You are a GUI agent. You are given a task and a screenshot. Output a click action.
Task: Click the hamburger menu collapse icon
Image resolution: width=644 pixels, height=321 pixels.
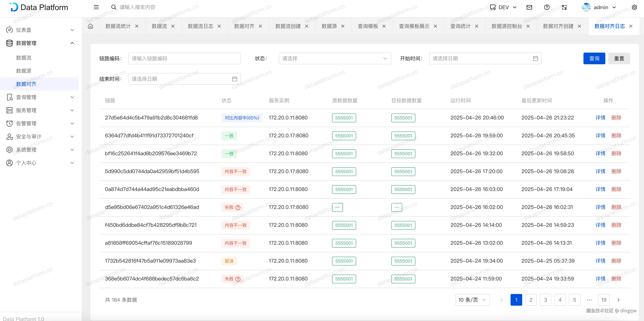[x=96, y=7]
